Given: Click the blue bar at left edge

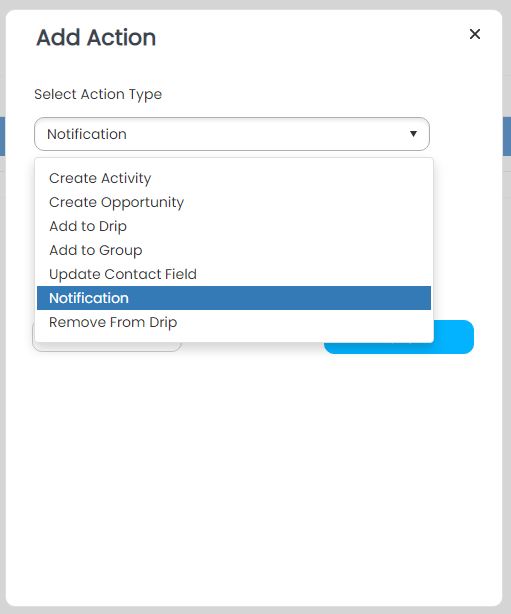Looking at the screenshot, I should click(2, 136).
